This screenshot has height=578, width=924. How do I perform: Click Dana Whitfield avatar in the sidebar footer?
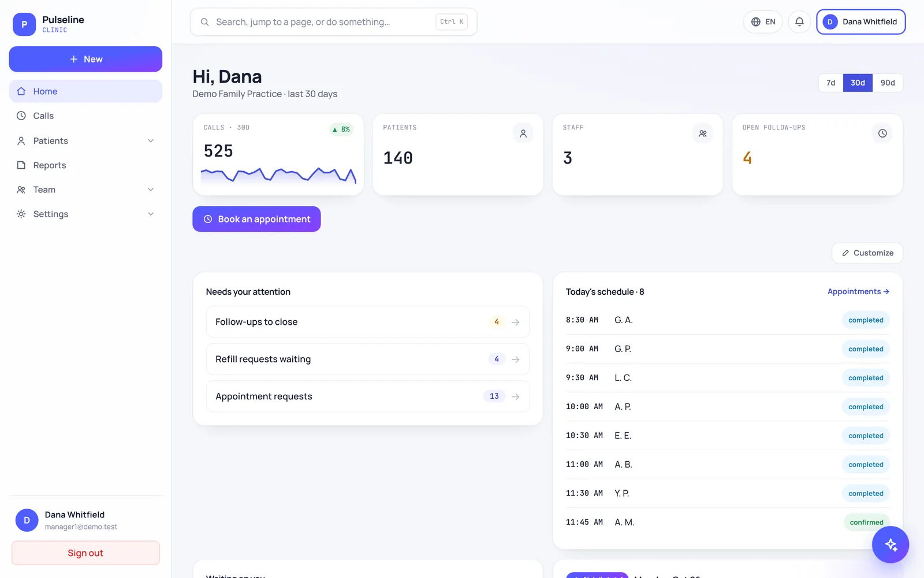27,520
